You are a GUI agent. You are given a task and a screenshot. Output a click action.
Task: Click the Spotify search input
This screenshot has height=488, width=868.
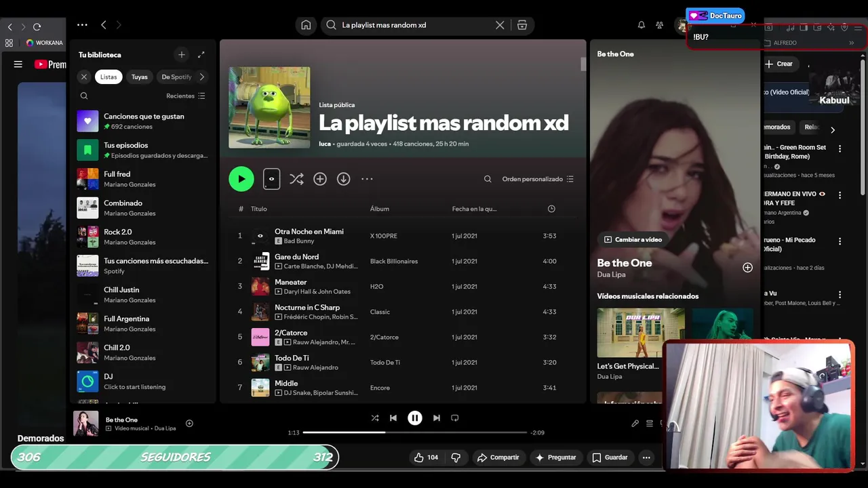414,25
